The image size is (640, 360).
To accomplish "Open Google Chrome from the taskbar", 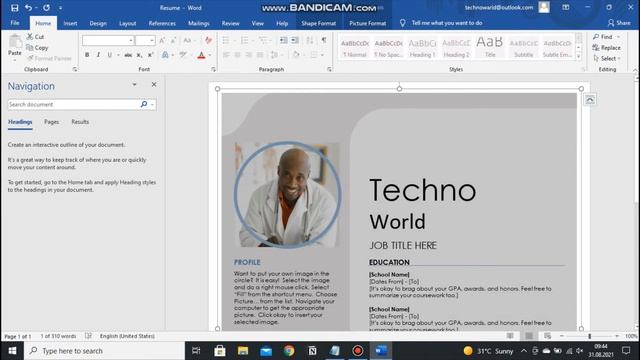I will [x=289, y=351].
